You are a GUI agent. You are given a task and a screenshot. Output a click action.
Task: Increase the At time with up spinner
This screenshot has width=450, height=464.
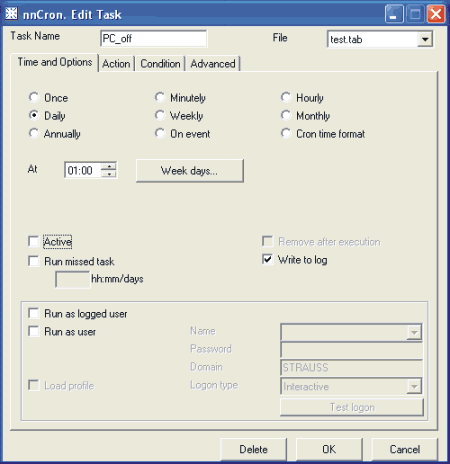point(109,166)
